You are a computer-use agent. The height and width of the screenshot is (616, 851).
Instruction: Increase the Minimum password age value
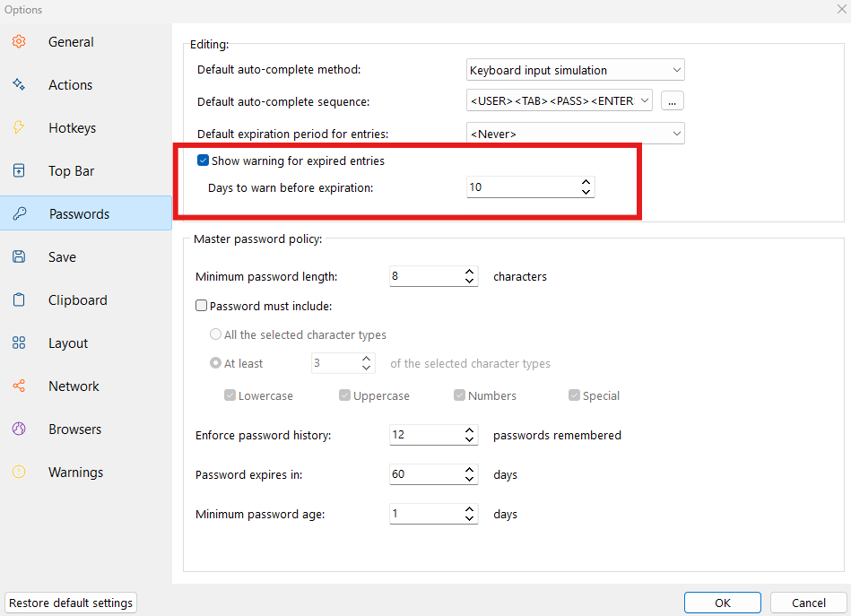(x=470, y=509)
